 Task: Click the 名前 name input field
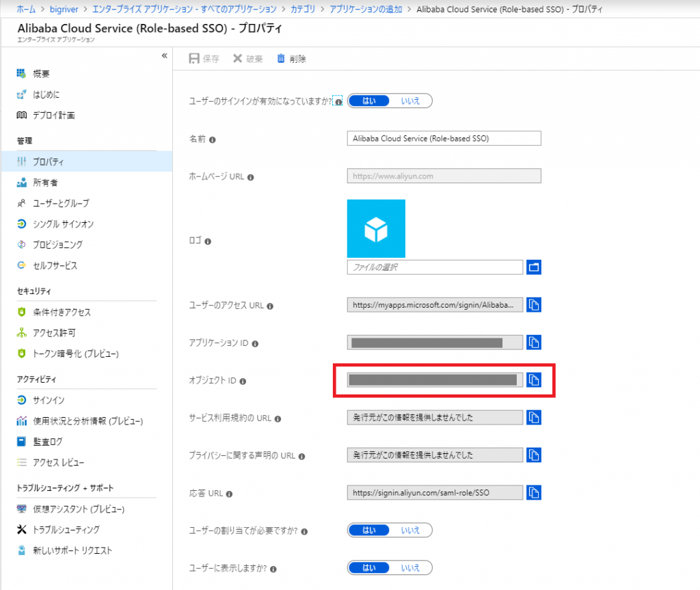point(444,139)
